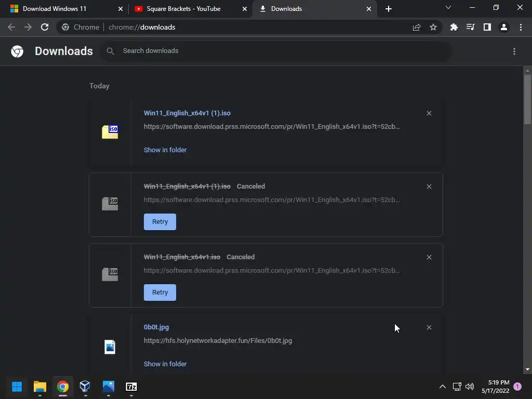This screenshot has height=399, width=532.
Task: Close the Download Windows 11 tab
Action: [x=121, y=9]
